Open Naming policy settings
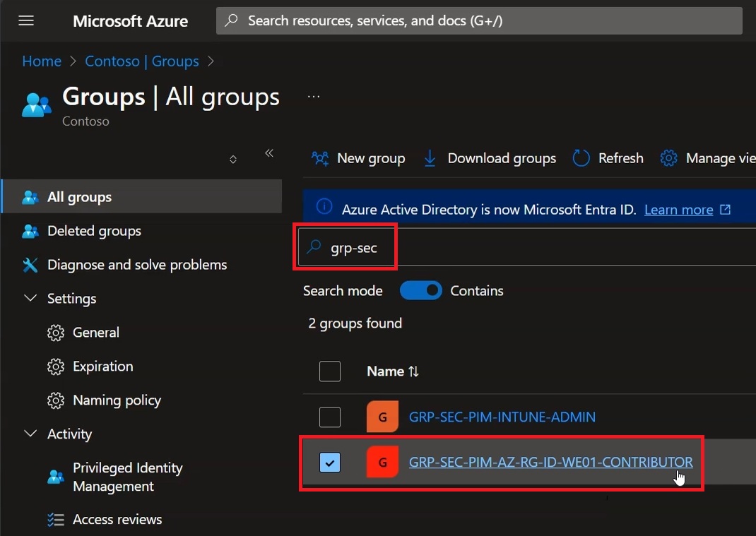Screen dimensions: 756x536 [x=117, y=400]
